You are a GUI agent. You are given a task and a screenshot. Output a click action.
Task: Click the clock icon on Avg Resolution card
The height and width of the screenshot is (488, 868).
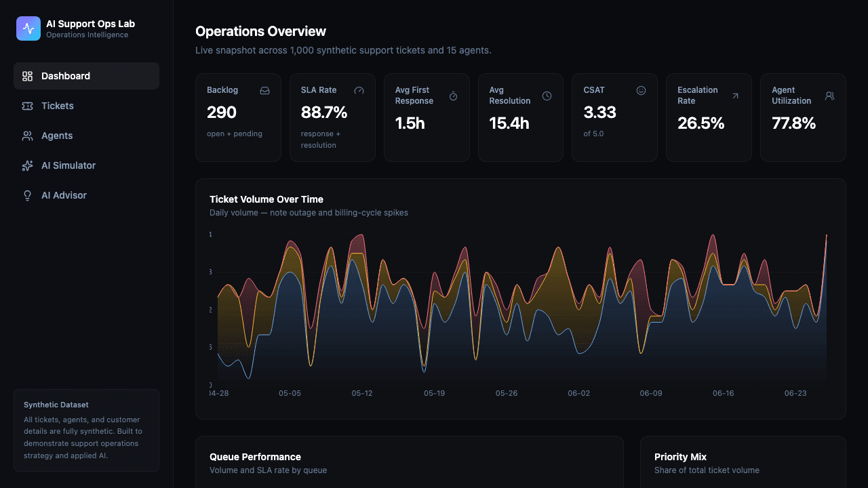[547, 96]
